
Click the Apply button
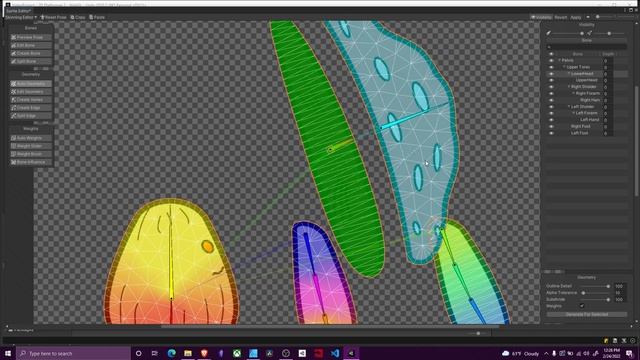[x=576, y=17]
